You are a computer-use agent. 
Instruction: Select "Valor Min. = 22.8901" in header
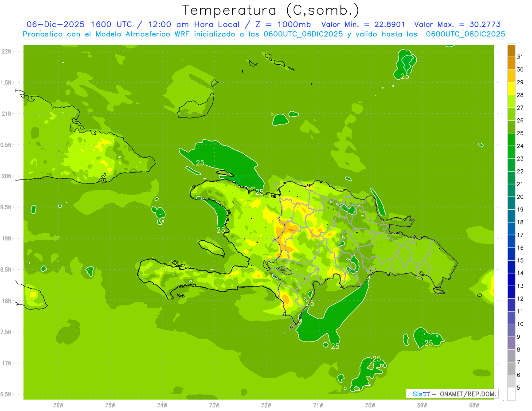pos(363,24)
